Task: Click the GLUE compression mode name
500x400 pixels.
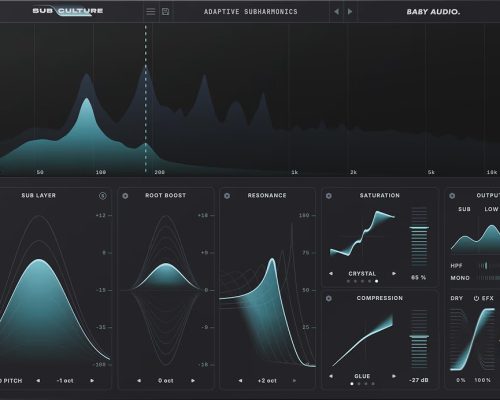Action: [x=362, y=376]
